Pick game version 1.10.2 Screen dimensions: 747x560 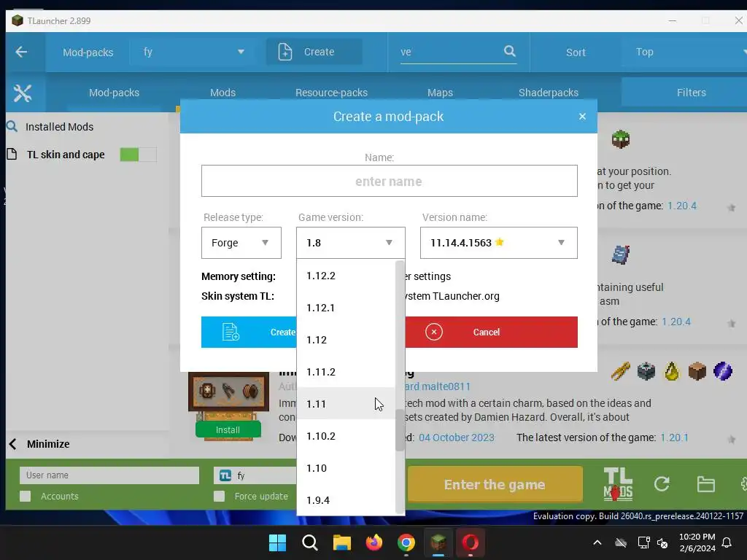click(x=346, y=436)
